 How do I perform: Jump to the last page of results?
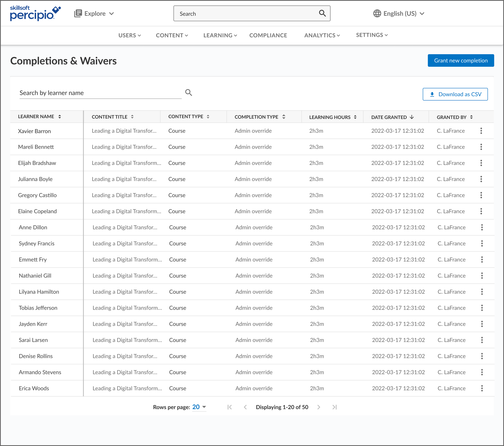point(334,407)
